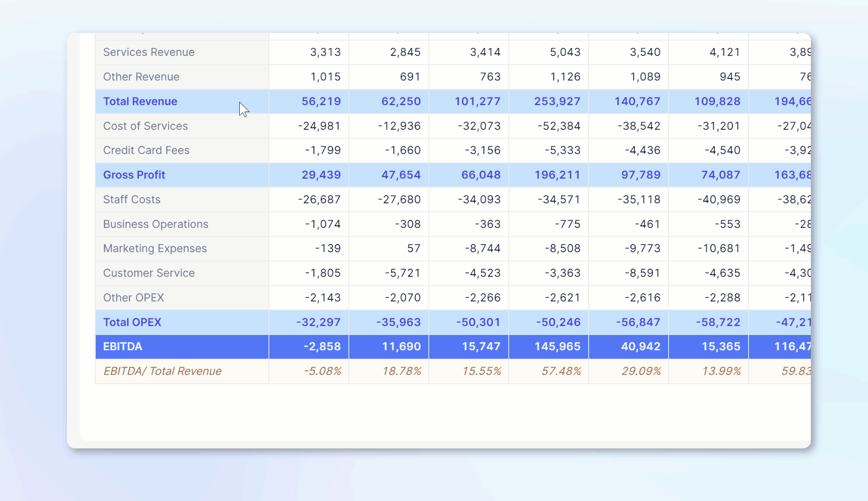Click Marketing Expenses cell -10,681
The height and width of the screenshot is (501, 868).
(709, 248)
